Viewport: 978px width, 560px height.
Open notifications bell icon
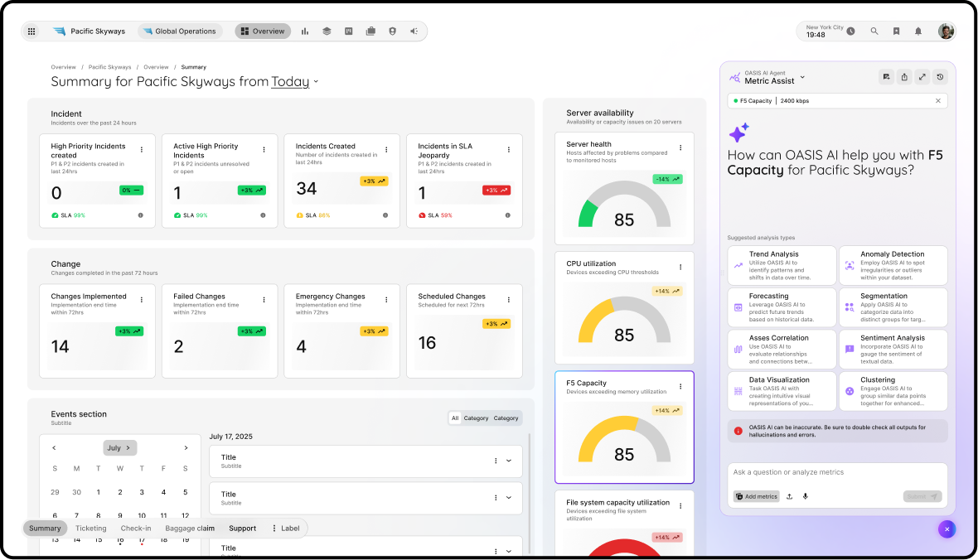click(x=918, y=31)
